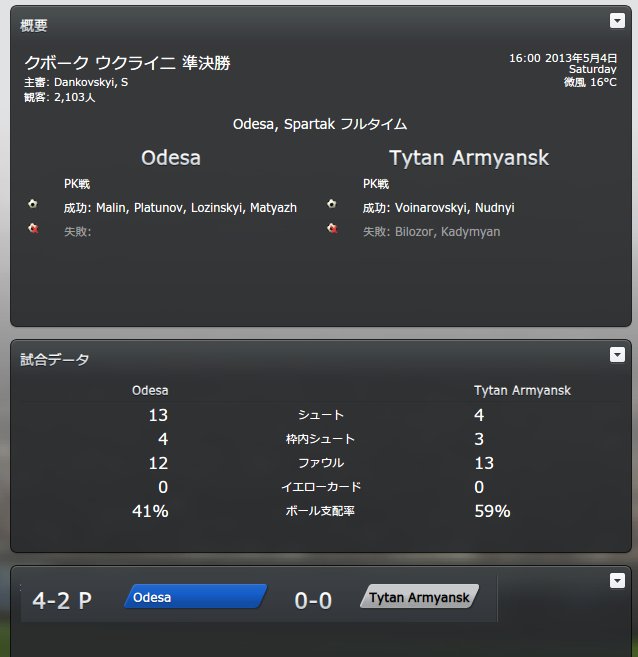Viewport: 638px width, 657px height.
Task: Click penalty scorer Voinarovskyi
Action: point(431,208)
